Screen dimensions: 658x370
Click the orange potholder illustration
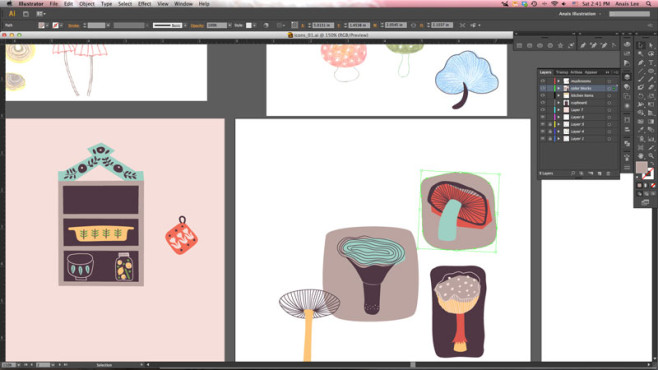coord(182,236)
